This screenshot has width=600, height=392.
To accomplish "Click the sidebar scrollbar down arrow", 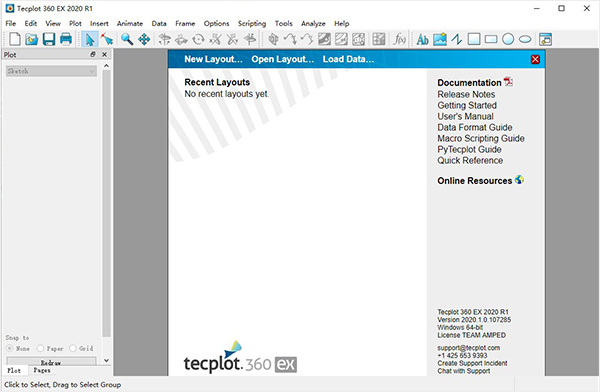I will click(x=106, y=360).
